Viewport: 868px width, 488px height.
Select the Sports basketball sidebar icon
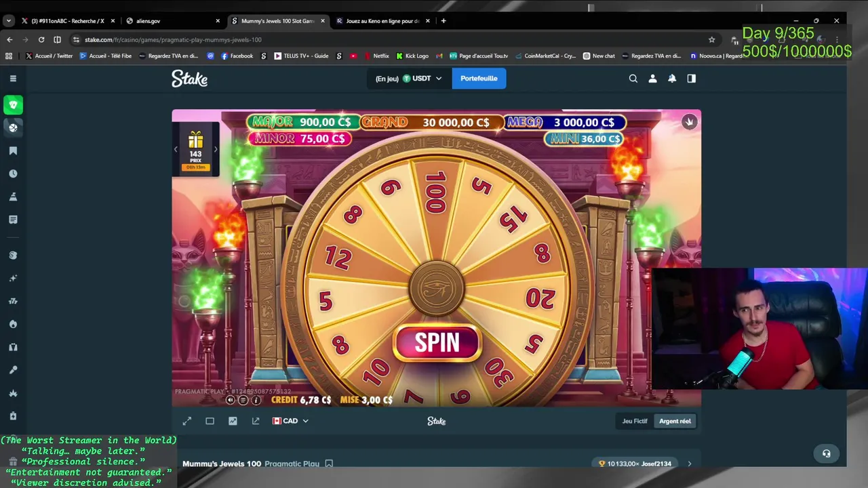13,127
